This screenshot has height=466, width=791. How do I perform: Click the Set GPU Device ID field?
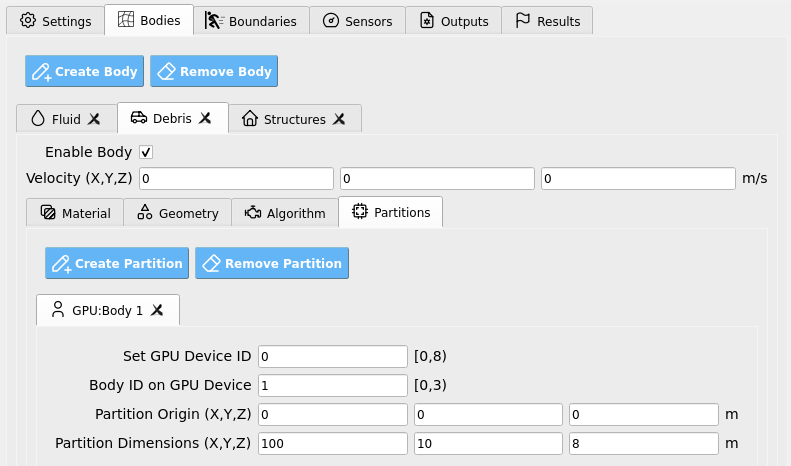pyautogui.click(x=333, y=357)
